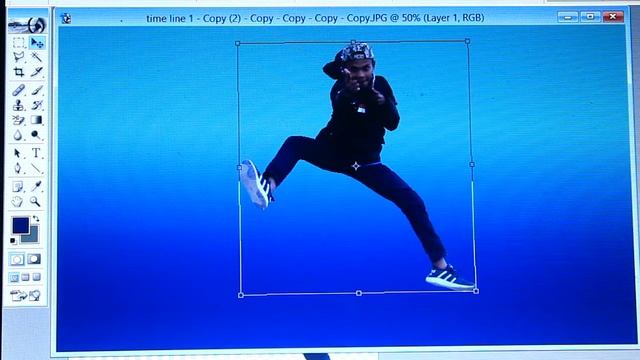Screen dimensions: 640x360
Task: Click the document window icon in title bar
Action: [66, 18]
